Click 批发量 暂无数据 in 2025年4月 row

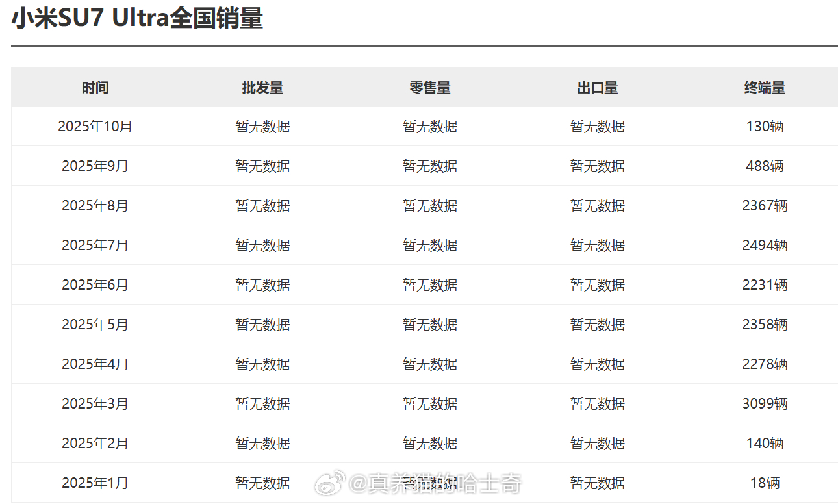[262, 364]
